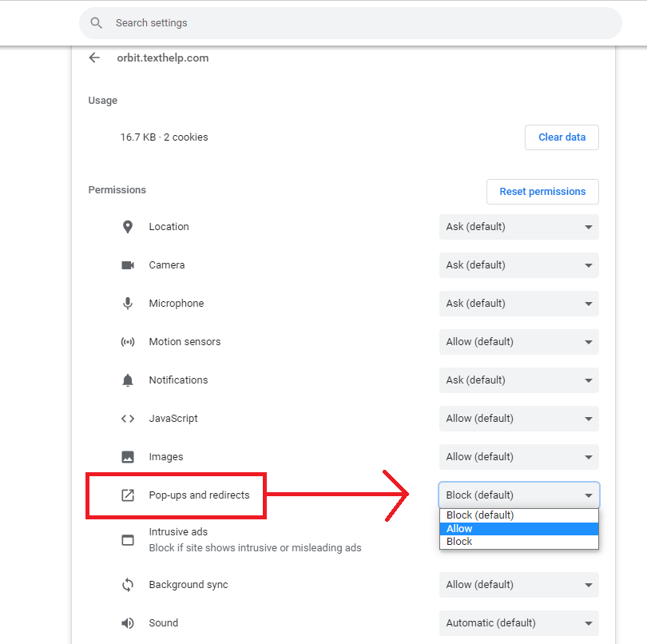Select the Camera icon
Viewport: 647px width, 644px height.
pyautogui.click(x=128, y=265)
